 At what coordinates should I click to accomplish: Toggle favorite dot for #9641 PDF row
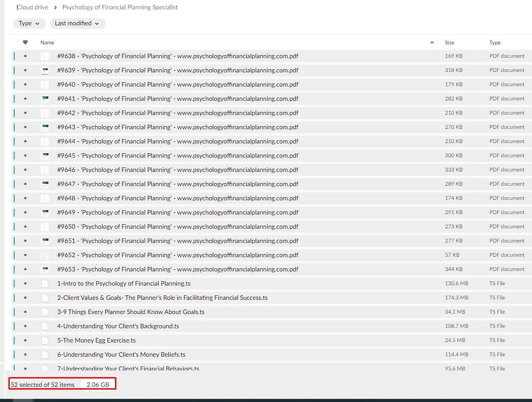25,99
